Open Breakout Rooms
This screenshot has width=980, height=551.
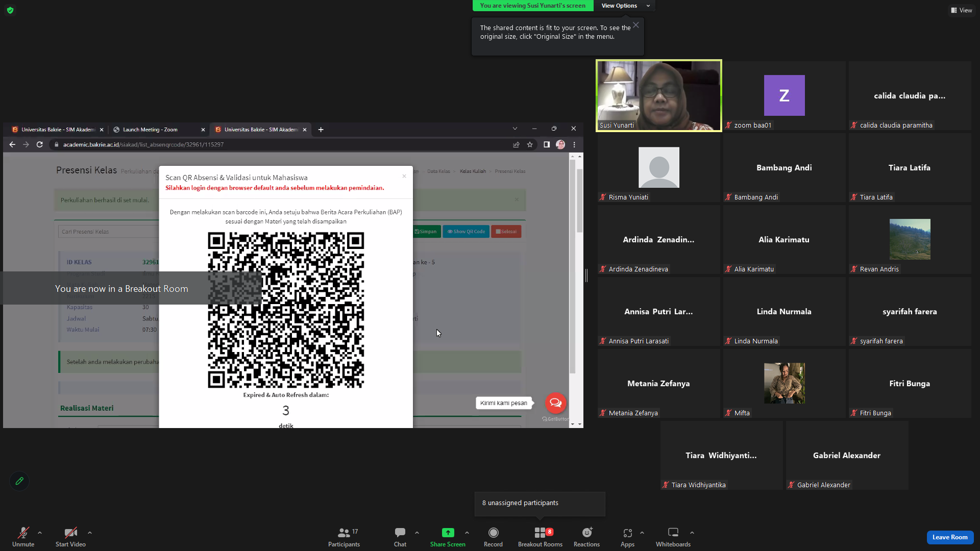tap(540, 537)
